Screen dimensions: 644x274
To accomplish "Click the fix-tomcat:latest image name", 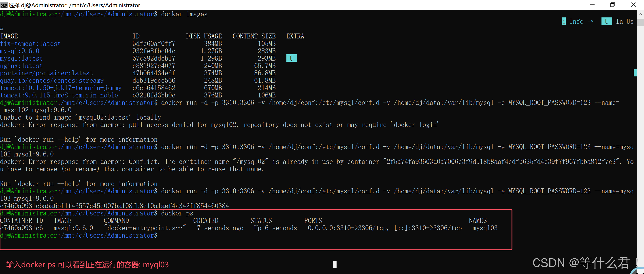I will point(30,44).
